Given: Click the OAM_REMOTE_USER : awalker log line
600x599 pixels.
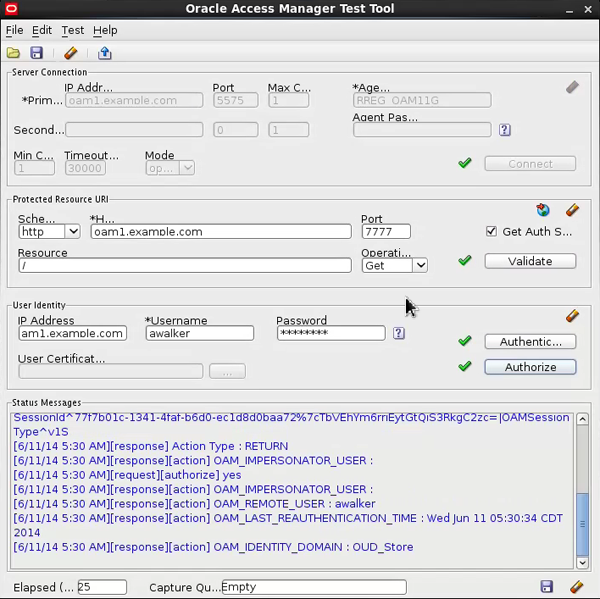Looking at the screenshot, I should (x=194, y=504).
